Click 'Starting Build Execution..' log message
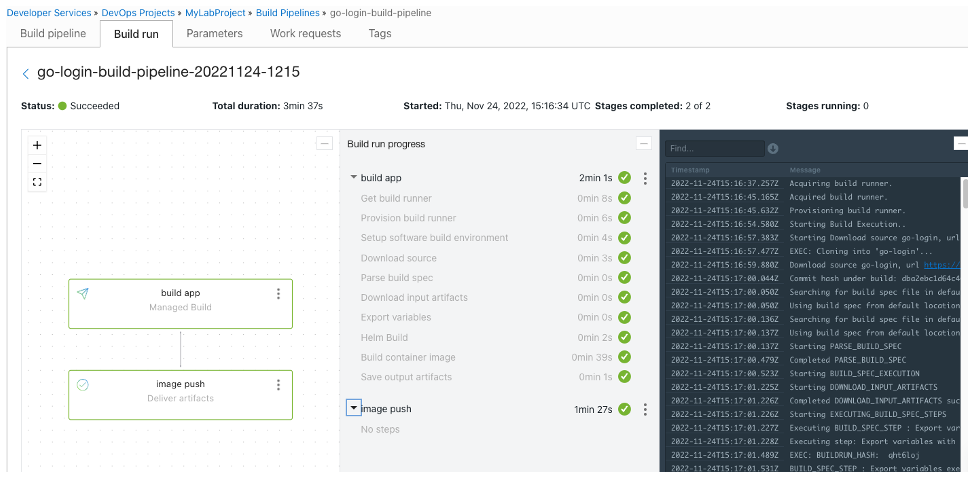The height and width of the screenshot is (490, 978). [x=847, y=224]
